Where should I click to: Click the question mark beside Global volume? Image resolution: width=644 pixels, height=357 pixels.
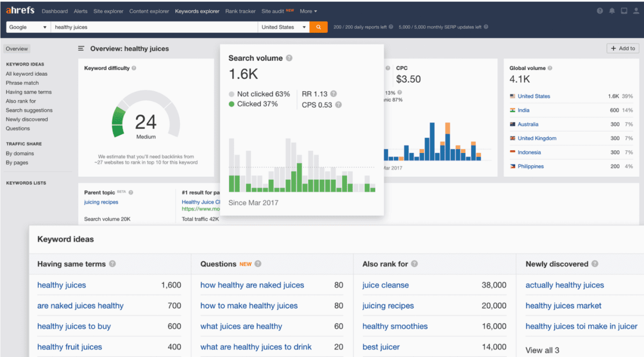550,68
